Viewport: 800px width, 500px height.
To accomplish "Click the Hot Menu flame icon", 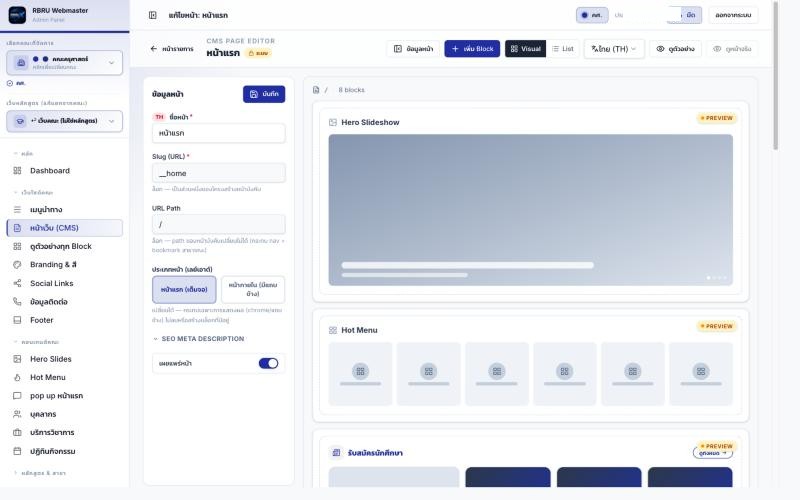I will (17, 378).
